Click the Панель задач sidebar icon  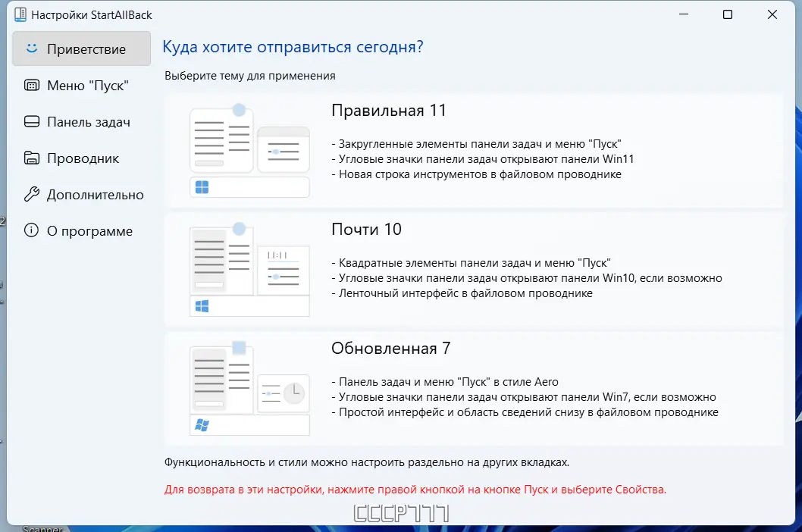click(30, 121)
